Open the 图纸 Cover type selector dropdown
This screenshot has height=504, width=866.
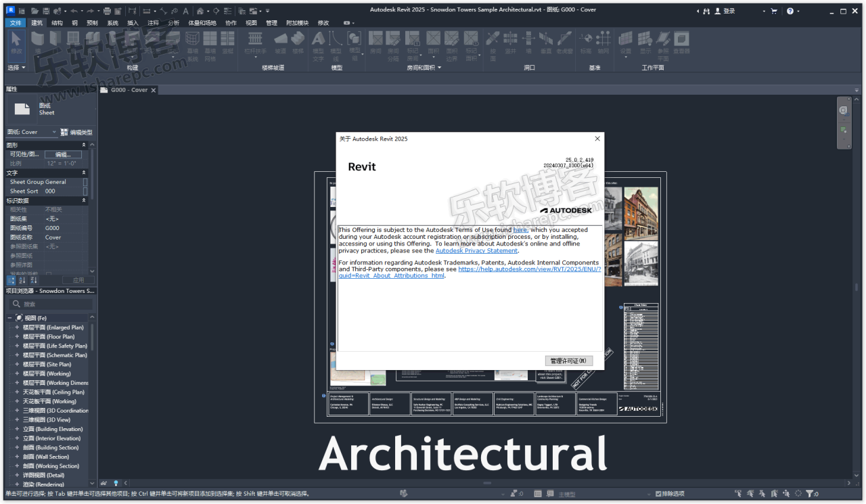click(x=53, y=131)
